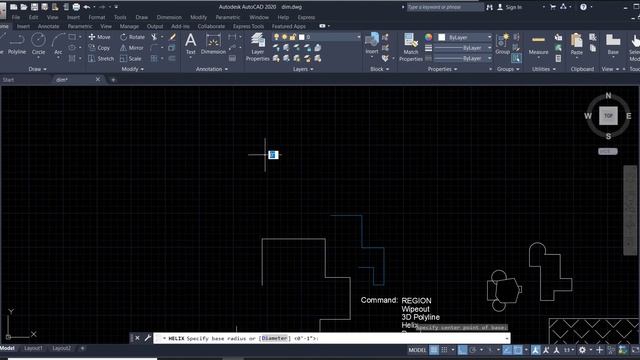The width and height of the screenshot is (640, 360).
Task: Click the Rotate tool
Action: click(x=132, y=37)
